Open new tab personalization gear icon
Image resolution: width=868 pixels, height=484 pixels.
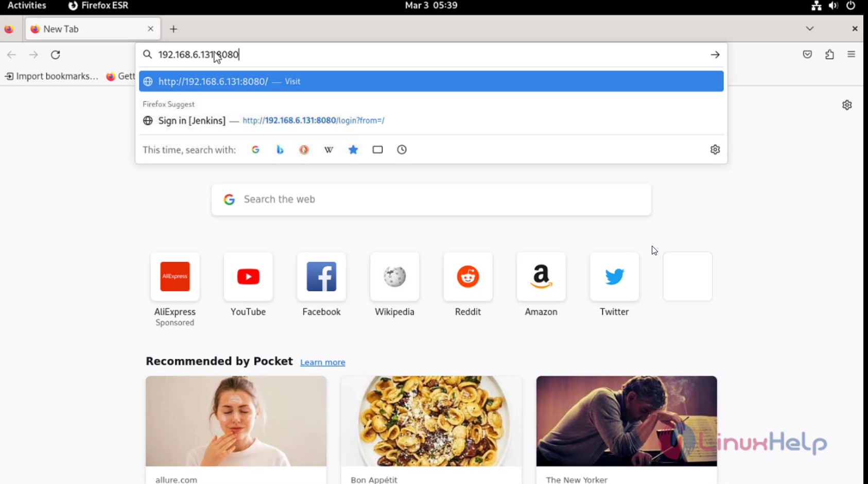[847, 105]
